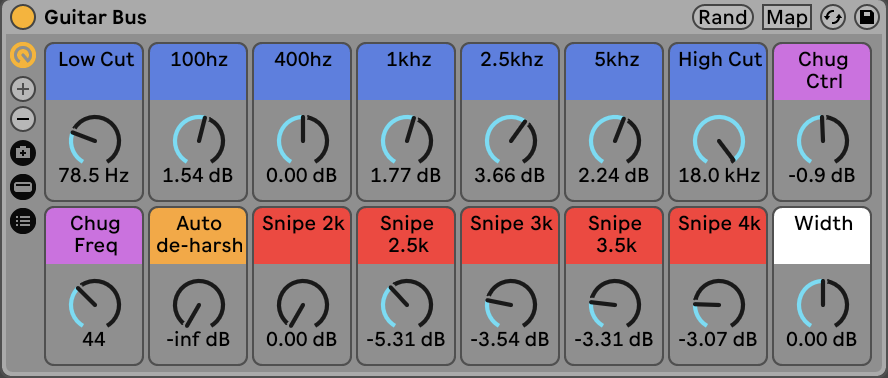The width and height of the screenshot is (888, 378).
Task: Toggle the chain list view icon
Action: click(x=23, y=186)
